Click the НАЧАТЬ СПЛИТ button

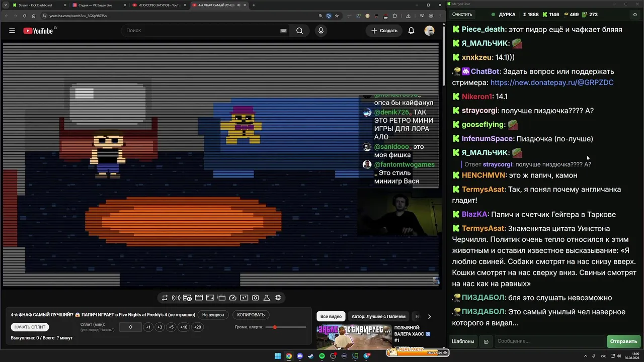30,327
